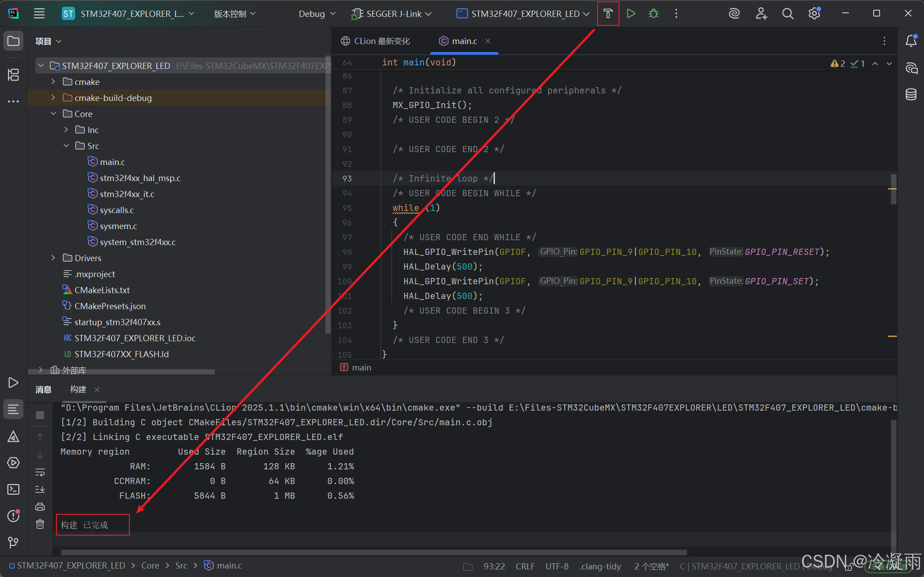The width and height of the screenshot is (924, 577).
Task: Toggle soft-wrap in build output
Action: point(40,472)
